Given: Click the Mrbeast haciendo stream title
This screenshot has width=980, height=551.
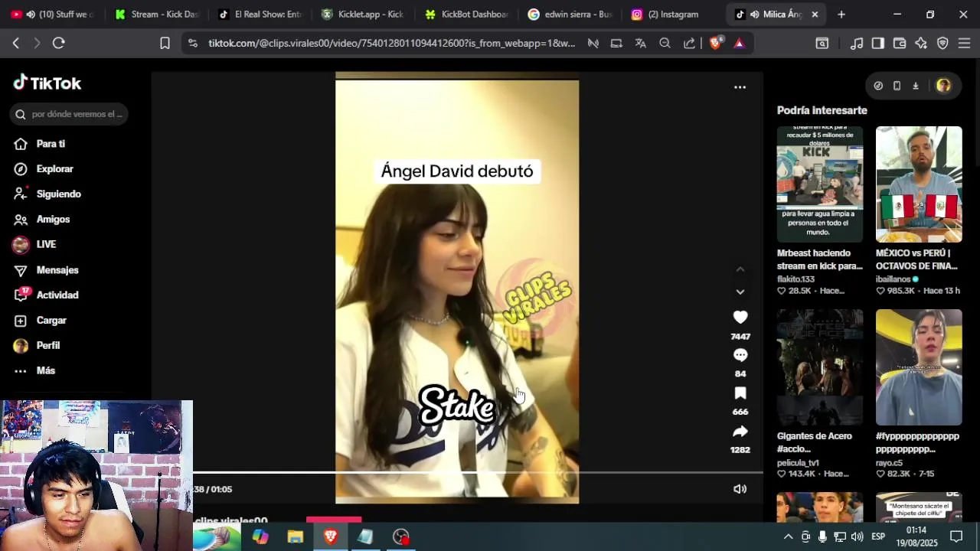Looking at the screenshot, I should coord(819,259).
